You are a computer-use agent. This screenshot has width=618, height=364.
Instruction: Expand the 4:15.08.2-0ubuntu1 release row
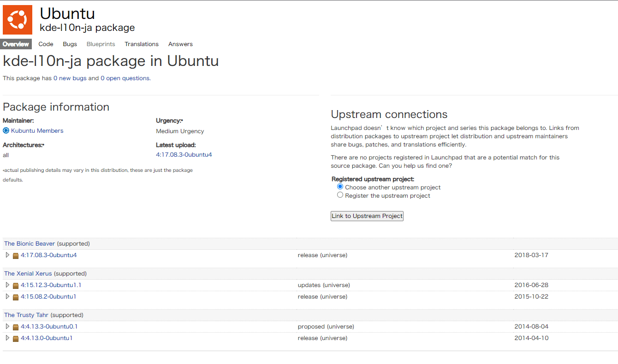coord(7,296)
